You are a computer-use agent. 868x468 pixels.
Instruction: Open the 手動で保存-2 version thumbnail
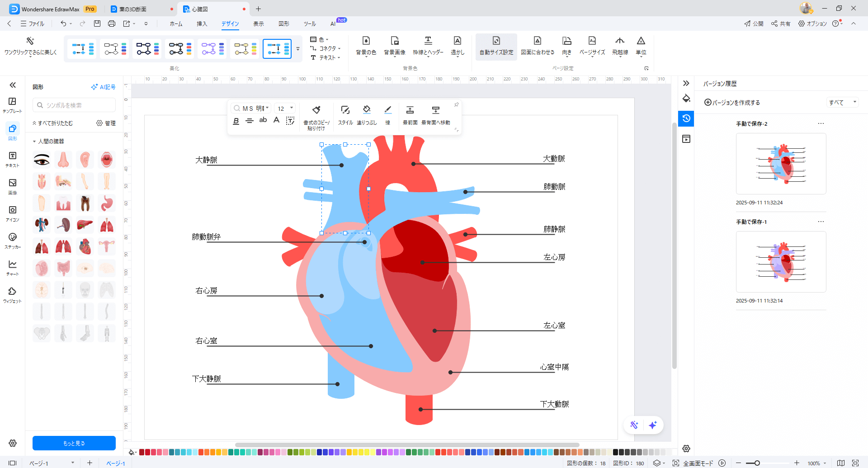(x=781, y=164)
